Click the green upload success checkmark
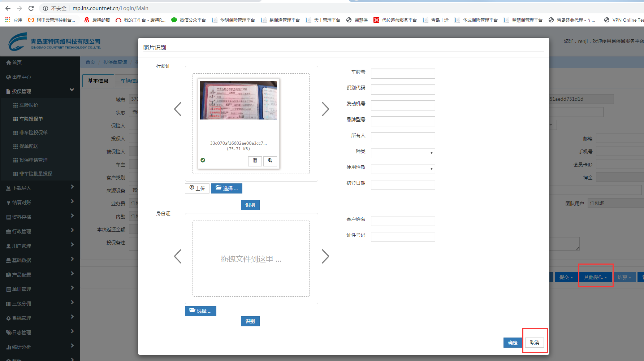 [x=203, y=160]
